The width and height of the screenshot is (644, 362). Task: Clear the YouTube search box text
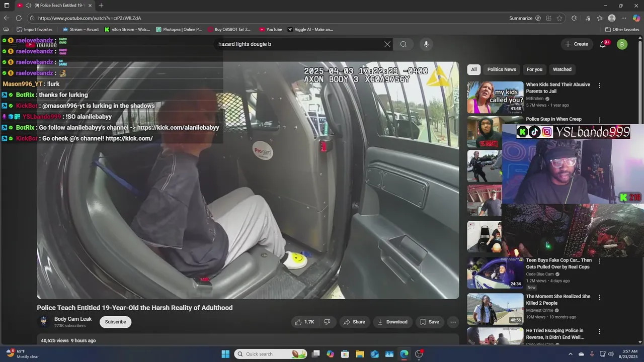387,44
